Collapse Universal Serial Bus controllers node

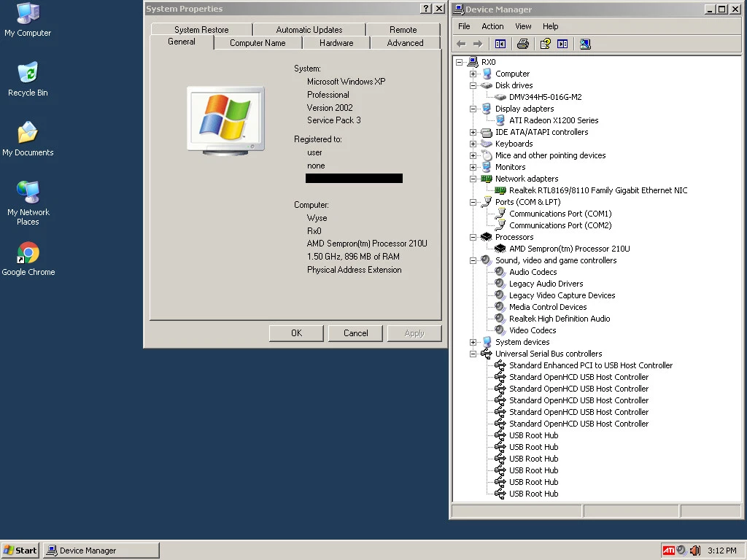pyautogui.click(x=473, y=354)
